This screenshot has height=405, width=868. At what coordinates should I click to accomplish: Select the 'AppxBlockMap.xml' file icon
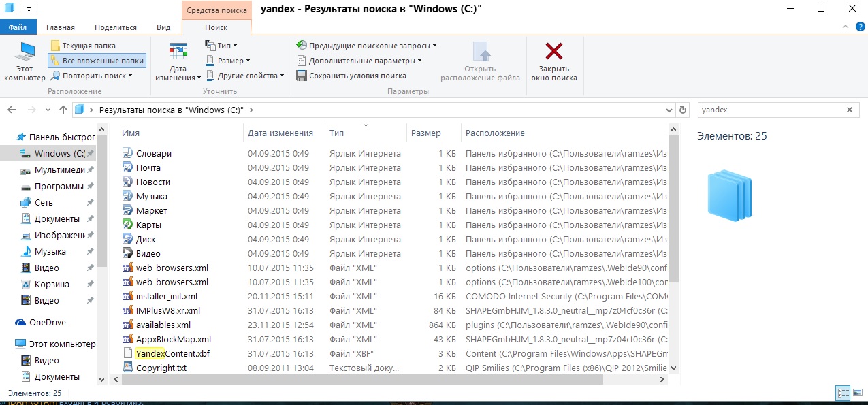coord(128,339)
